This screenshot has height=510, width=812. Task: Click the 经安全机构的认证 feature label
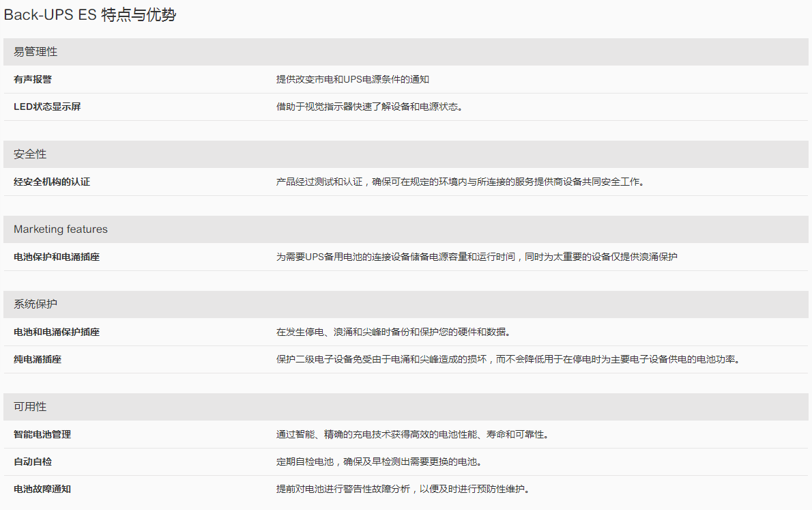pos(52,182)
